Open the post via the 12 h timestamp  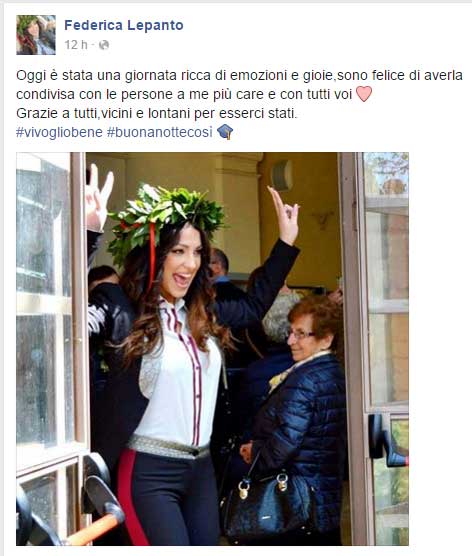coord(76,45)
